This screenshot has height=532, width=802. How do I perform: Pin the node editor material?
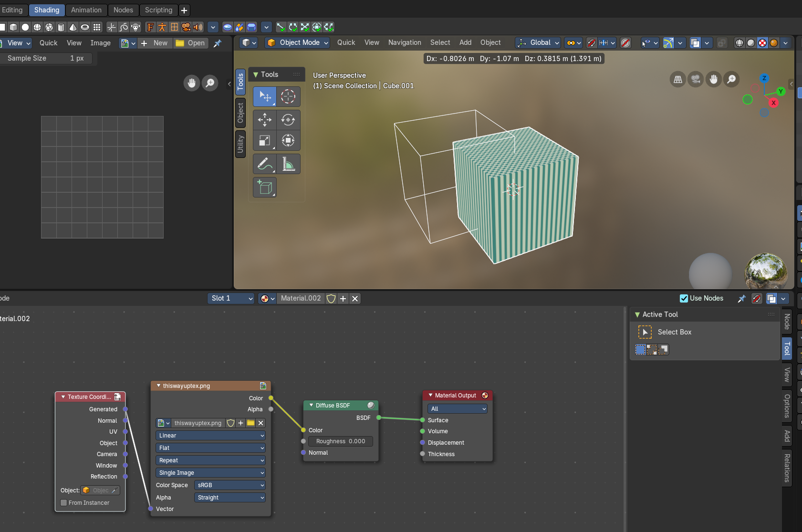[x=741, y=299]
